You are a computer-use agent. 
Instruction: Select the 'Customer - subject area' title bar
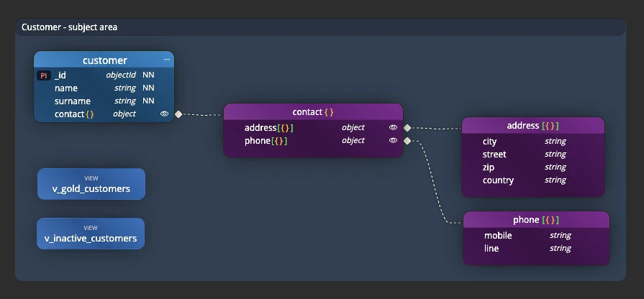tap(320, 27)
